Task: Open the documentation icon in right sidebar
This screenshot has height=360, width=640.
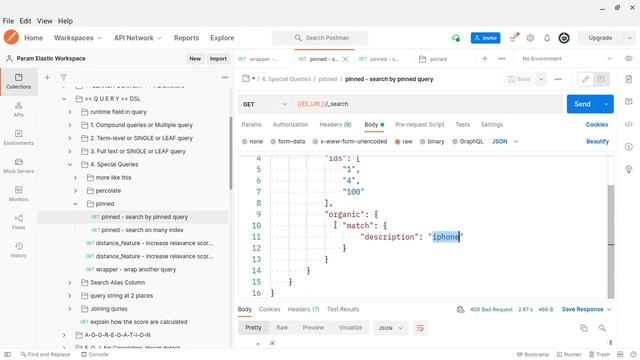Action: tap(629, 79)
